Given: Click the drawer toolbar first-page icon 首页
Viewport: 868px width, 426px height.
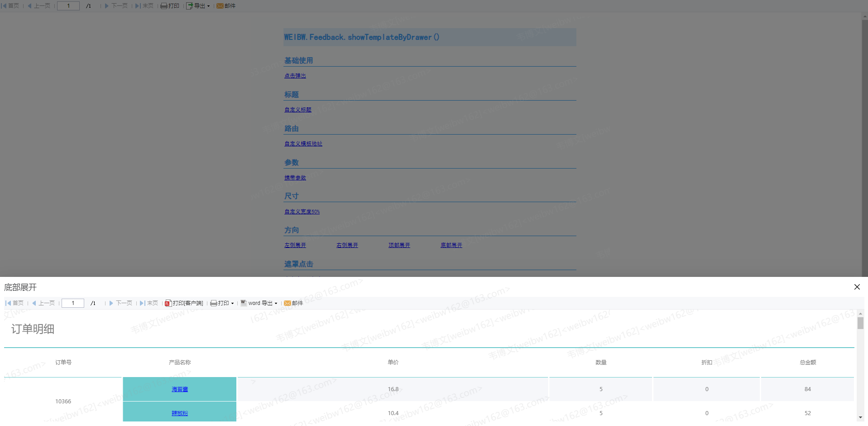Looking at the screenshot, I should [x=14, y=303].
